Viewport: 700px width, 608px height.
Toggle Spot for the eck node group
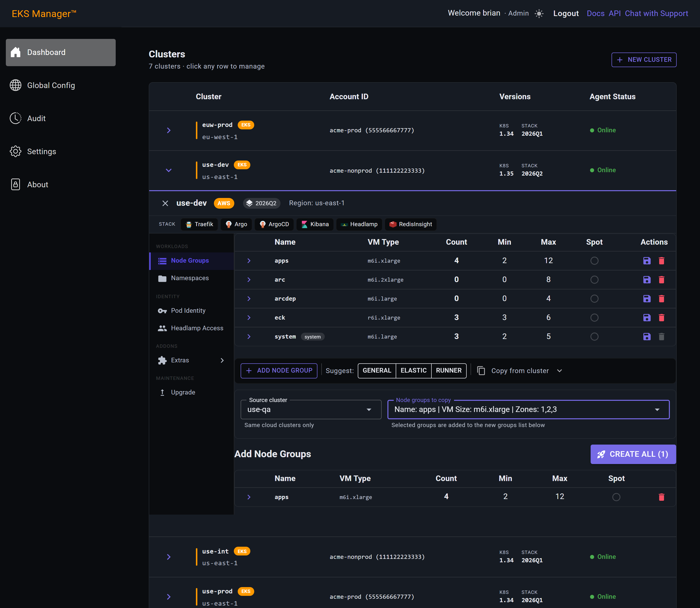(594, 318)
